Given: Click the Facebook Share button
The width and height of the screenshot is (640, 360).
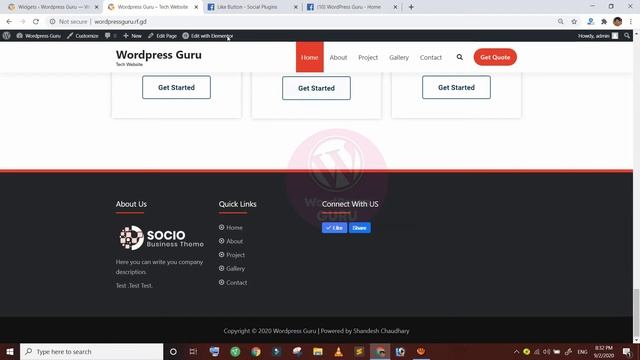Looking at the screenshot, I should coord(360,228).
